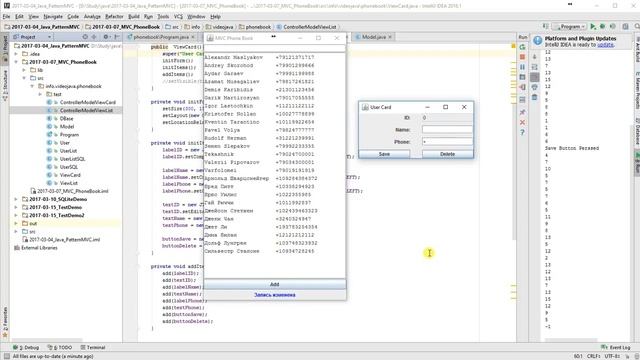This screenshot has width=640, height=360.
Task: Click the Dump Threads icon in Run panel
Action: pyautogui.click(x=522, y=77)
